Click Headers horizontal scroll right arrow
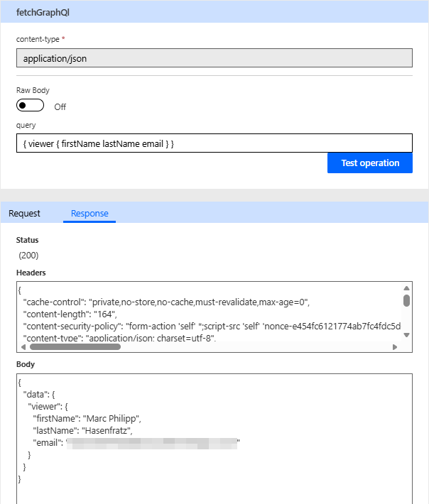This screenshot has height=504, width=429. pos(395,347)
